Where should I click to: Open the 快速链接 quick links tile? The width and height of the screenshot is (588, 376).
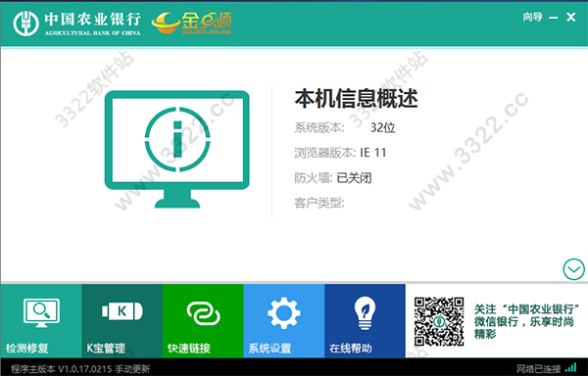(x=203, y=321)
